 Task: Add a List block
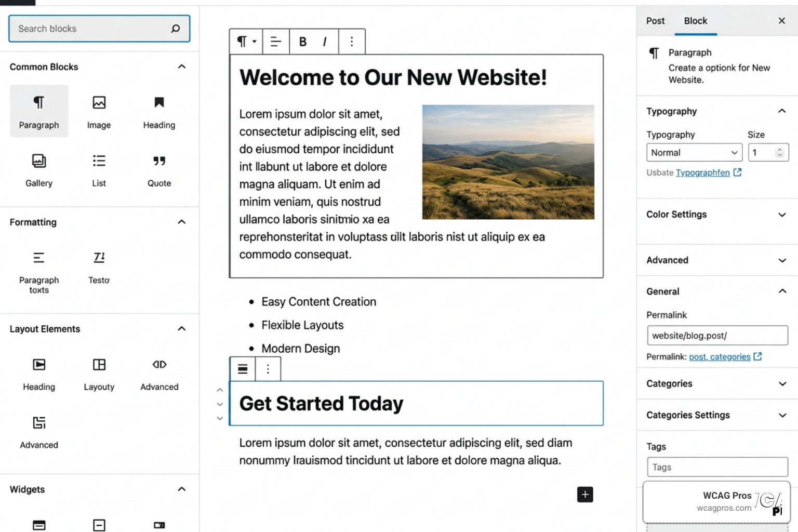coord(99,170)
